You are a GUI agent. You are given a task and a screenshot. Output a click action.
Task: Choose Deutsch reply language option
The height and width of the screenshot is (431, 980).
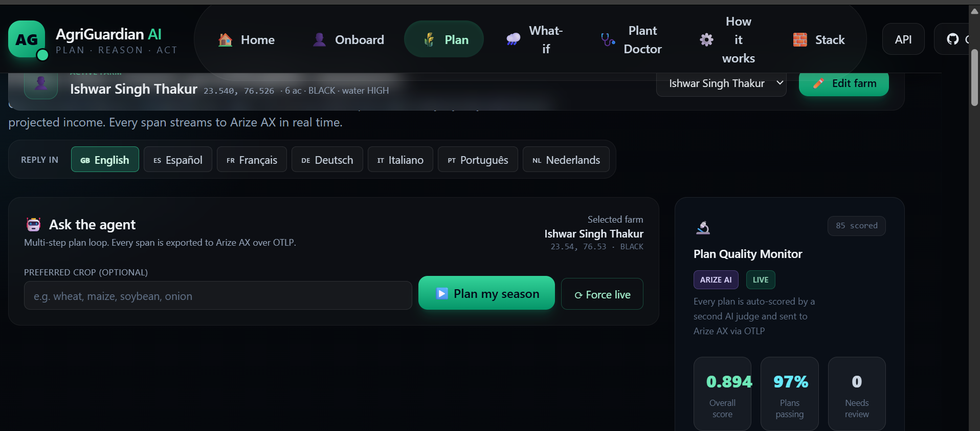click(327, 160)
